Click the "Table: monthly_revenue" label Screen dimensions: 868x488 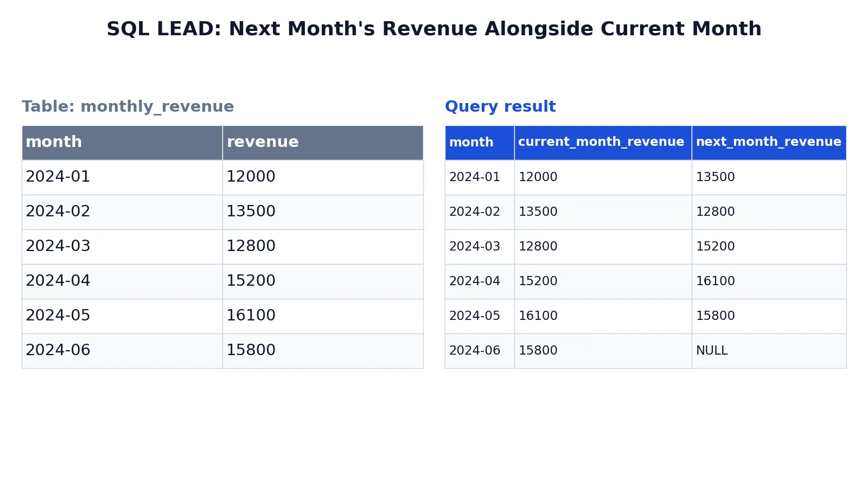pos(128,106)
